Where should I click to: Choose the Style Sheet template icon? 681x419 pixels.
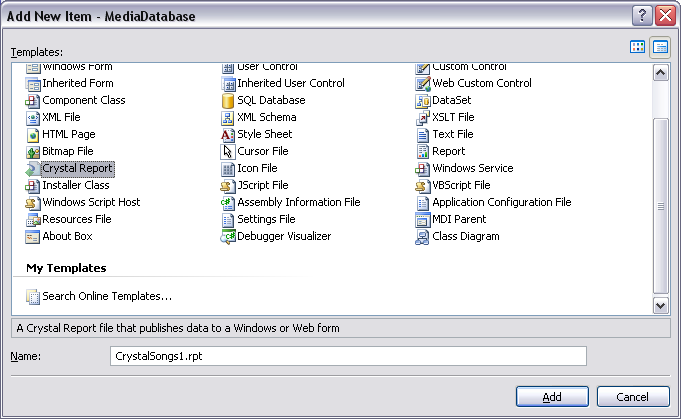(x=228, y=135)
